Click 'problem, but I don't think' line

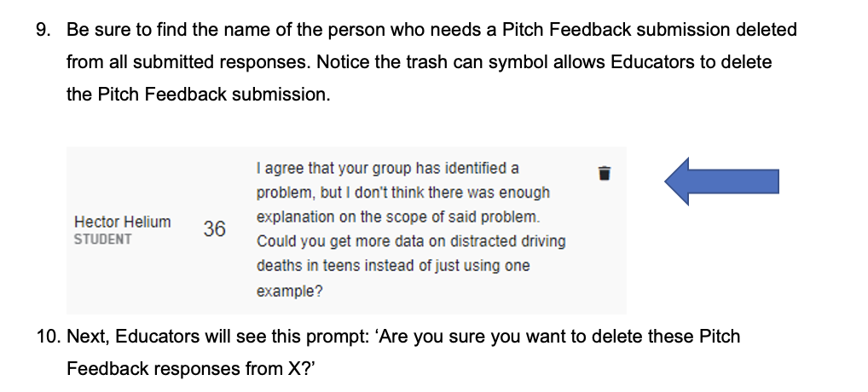(402, 193)
